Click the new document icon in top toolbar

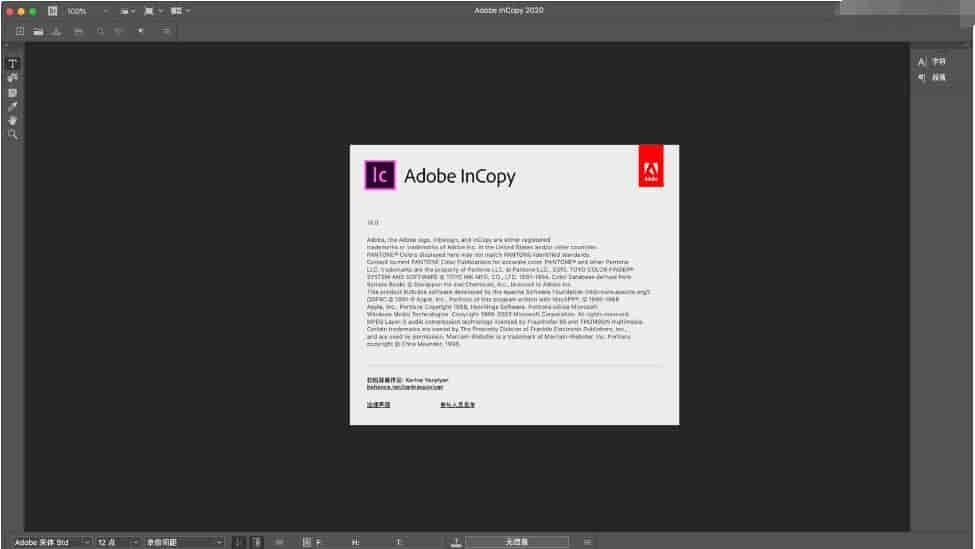pyautogui.click(x=19, y=32)
